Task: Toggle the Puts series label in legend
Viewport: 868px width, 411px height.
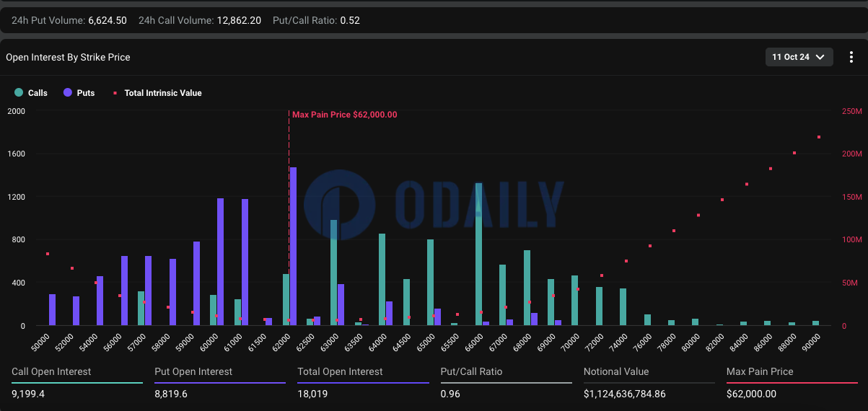Action: 86,93
